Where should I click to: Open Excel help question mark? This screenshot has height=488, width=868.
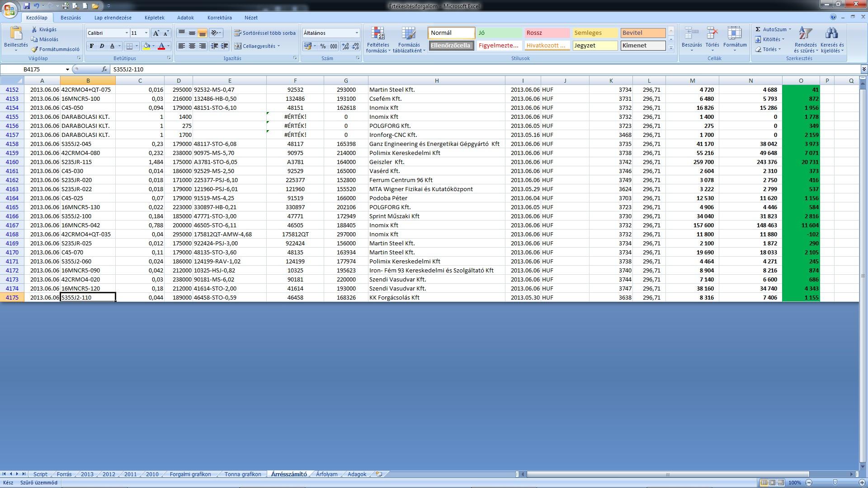point(833,17)
